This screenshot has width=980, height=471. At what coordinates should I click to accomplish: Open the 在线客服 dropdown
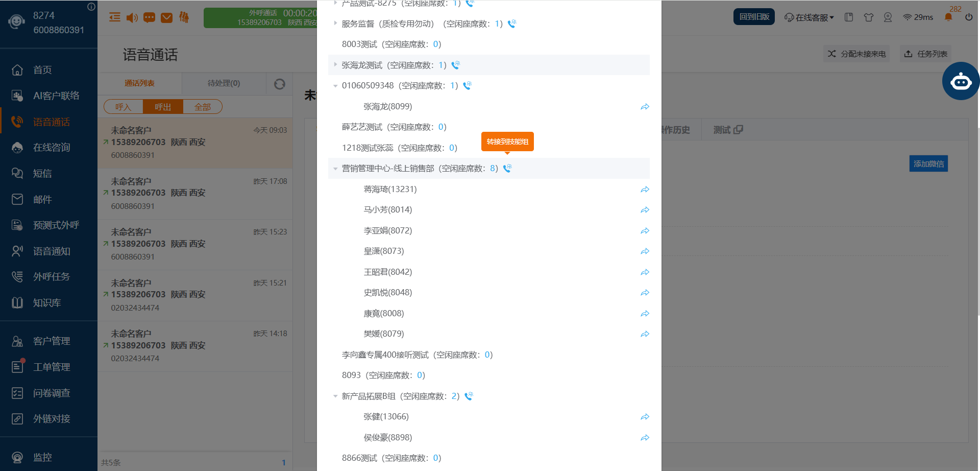[x=809, y=17]
